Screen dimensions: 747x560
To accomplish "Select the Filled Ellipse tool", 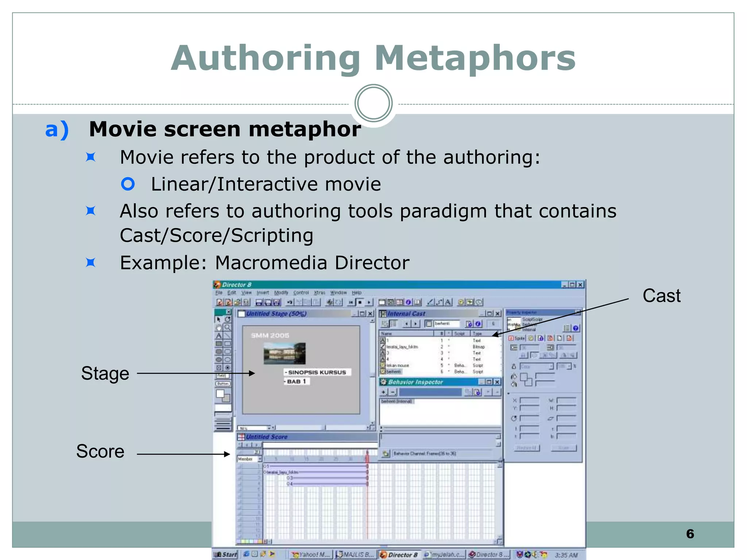I will coord(219,359).
